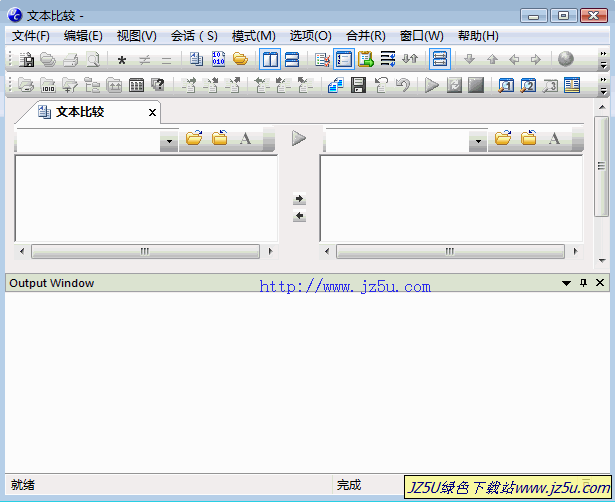Click the print preview magnifier icon
Screen dimensions: 615x502
(93, 60)
